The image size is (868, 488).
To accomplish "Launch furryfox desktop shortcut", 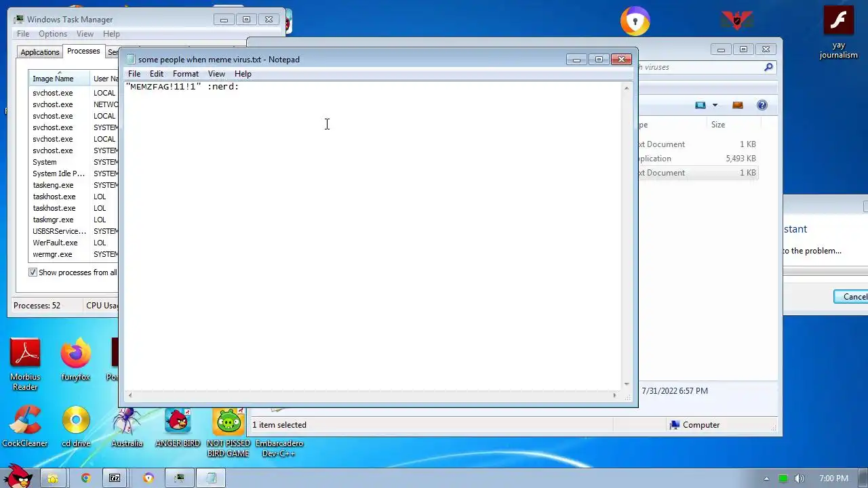I will pyautogui.click(x=75, y=361).
